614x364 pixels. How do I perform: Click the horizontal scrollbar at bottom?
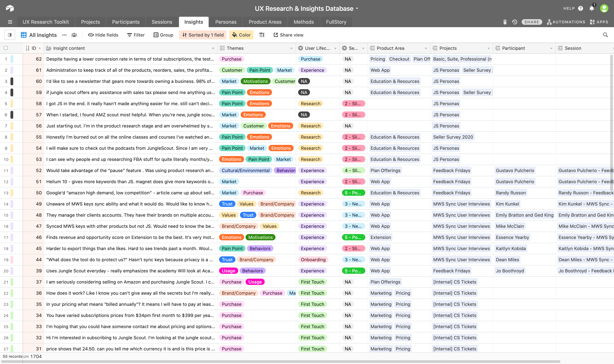pyautogui.click(x=280, y=362)
